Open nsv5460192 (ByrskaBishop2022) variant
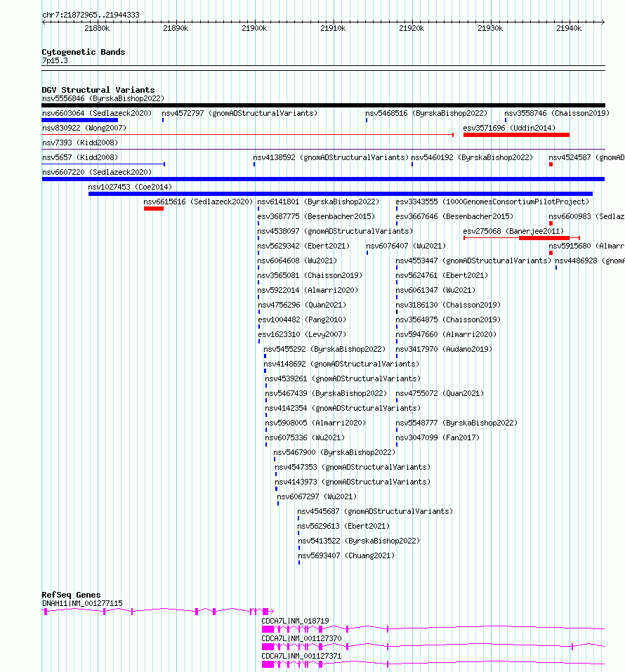Viewport: 625px width, 672px height. (x=473, y=157)
